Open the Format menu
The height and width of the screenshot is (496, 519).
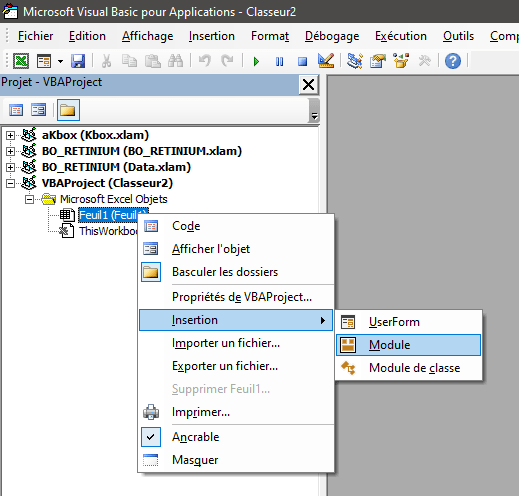pyautogui.click(x=270, y=36)
